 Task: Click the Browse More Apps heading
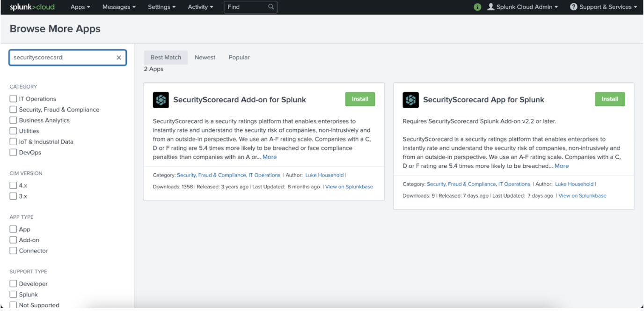pyautogui.click(x=55, y=29)
